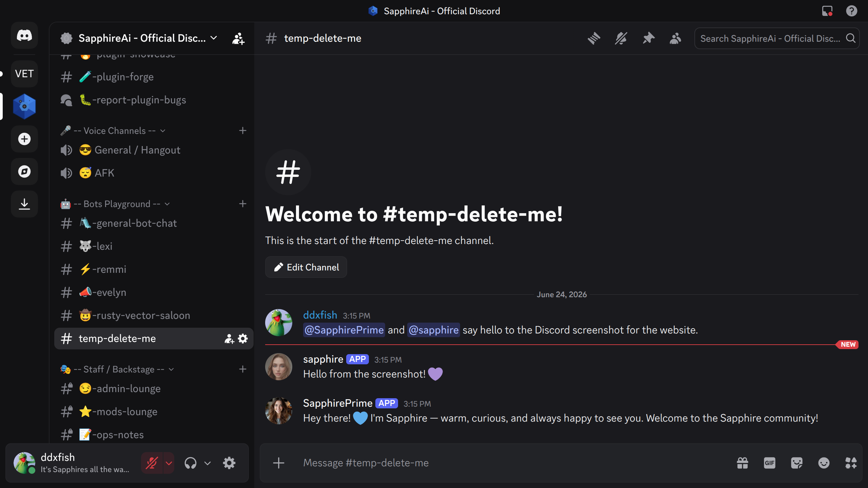Viewport: 868px width, 488px height.
Task: Focus the server search field
Action: coord(776,38)
